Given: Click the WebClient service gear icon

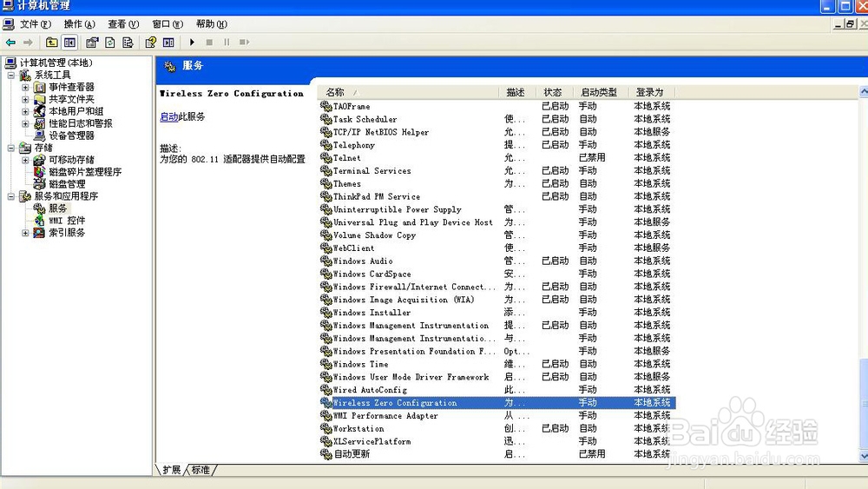Looking at the screenshot, I should 326,248.
